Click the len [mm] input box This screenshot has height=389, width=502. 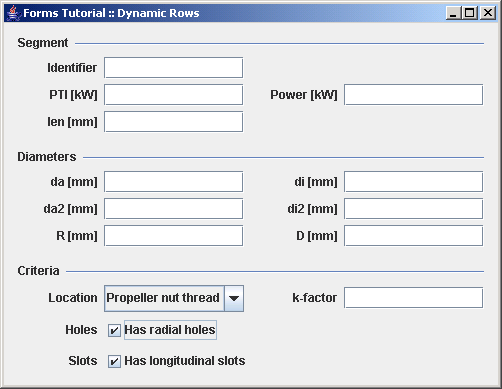click(173, 122)
